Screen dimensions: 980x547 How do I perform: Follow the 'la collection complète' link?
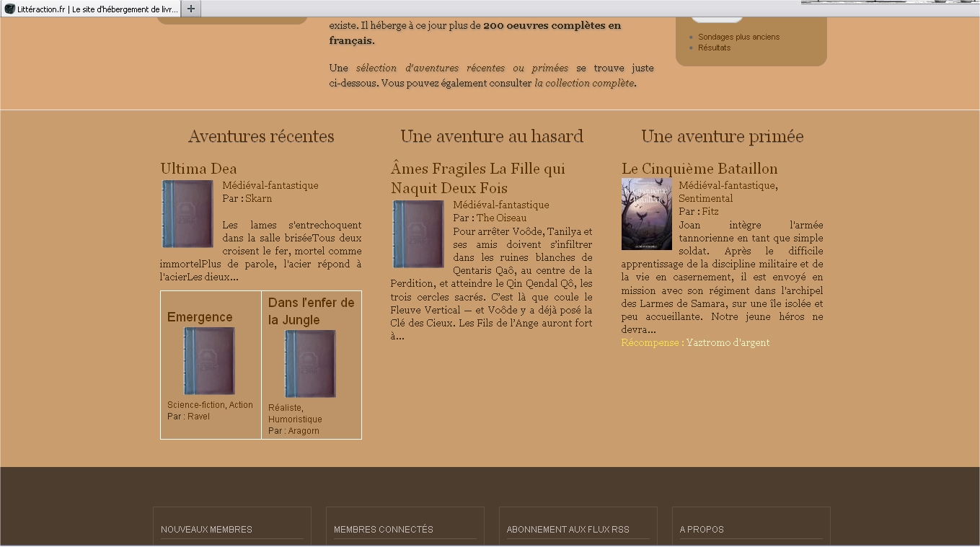(584, 83)
